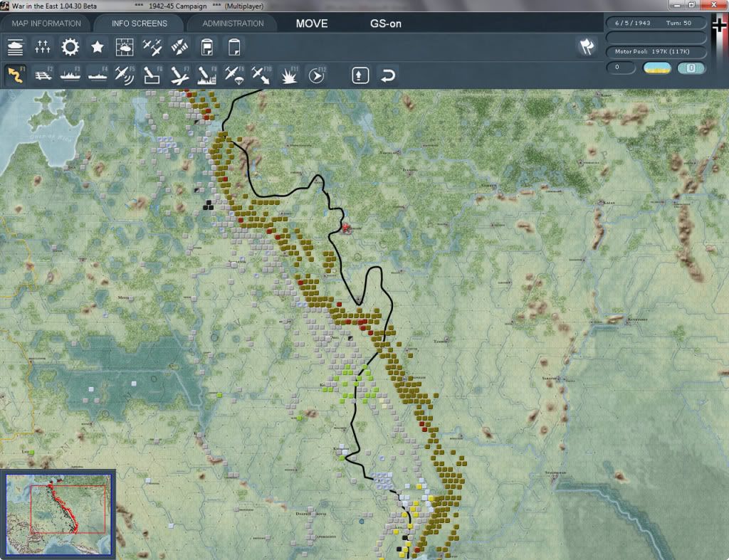Click the Motor Pool 197K readout

point(656,51)
